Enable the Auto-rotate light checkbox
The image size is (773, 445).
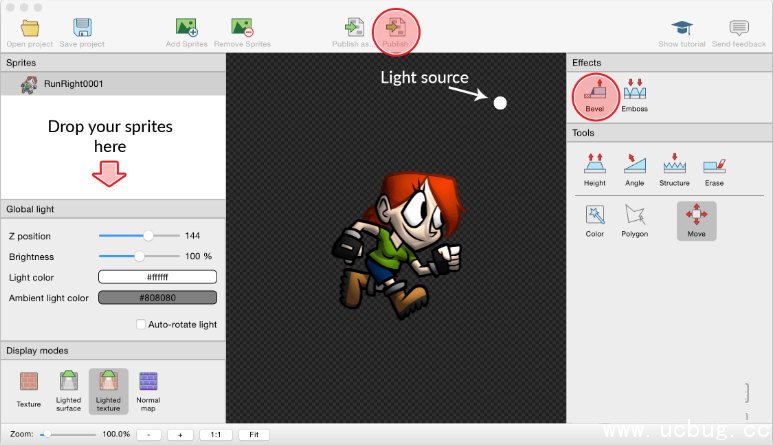140,324
